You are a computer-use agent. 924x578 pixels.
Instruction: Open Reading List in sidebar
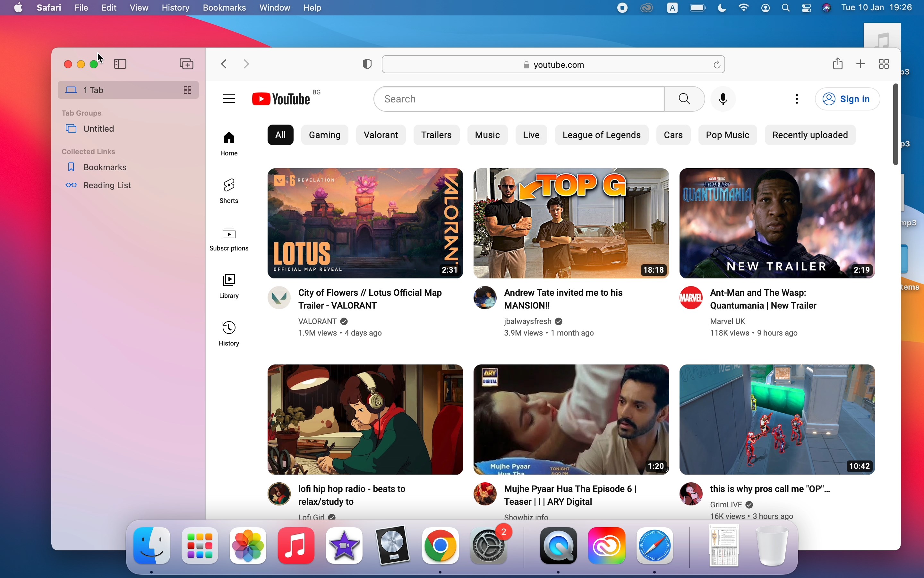128,185
